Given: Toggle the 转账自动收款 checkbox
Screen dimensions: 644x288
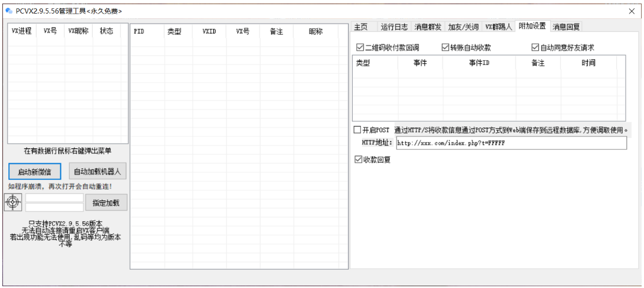Looking at the screenshot, I should click(446, 47).
